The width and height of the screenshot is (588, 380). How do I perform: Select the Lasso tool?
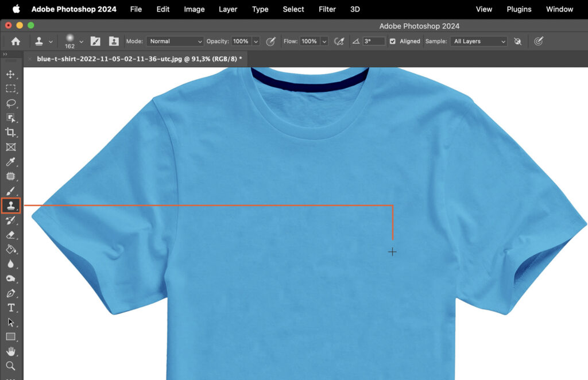click(x=11, y=103)
